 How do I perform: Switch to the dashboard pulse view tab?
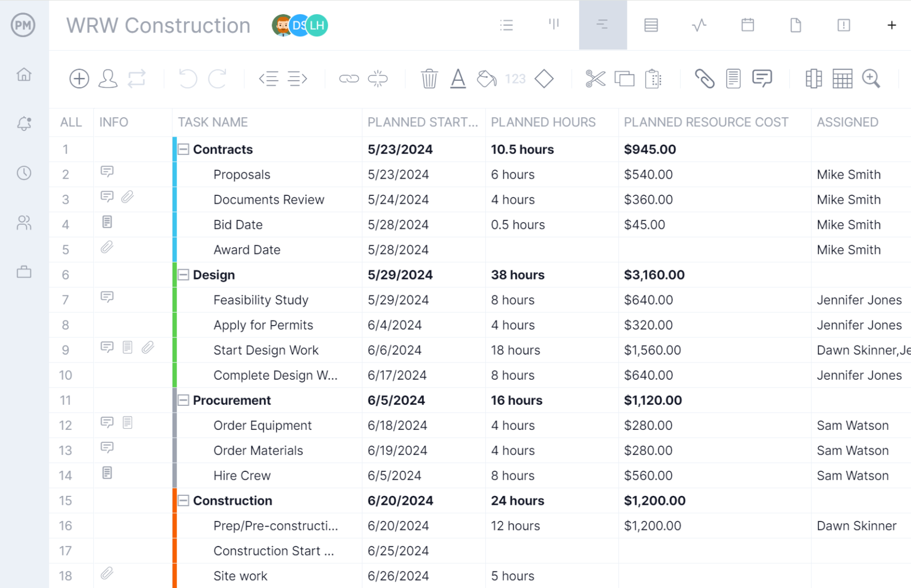coord(699,25)
